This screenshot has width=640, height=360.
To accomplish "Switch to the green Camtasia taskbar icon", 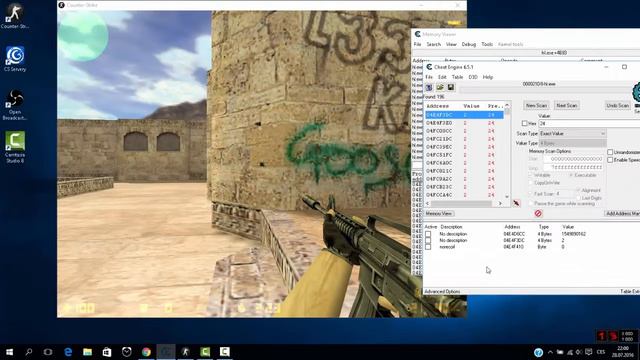I will coord(205,352).
